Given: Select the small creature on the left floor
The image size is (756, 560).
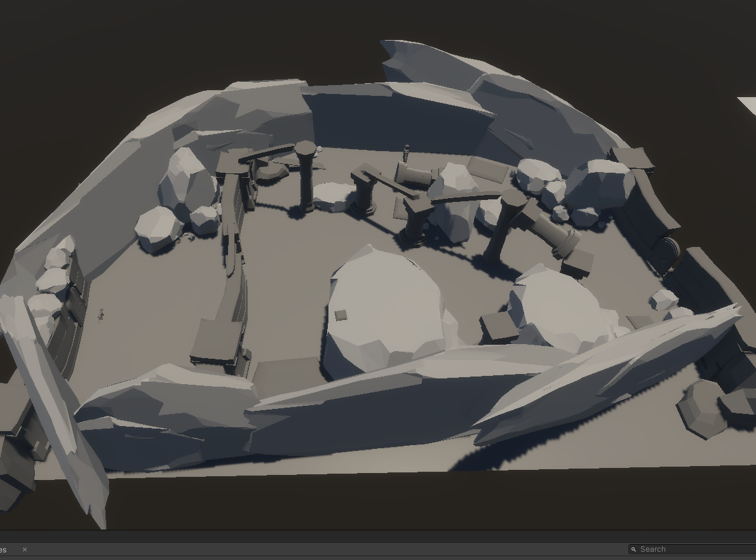Looking at the screenshot, I should coord(101,315).
